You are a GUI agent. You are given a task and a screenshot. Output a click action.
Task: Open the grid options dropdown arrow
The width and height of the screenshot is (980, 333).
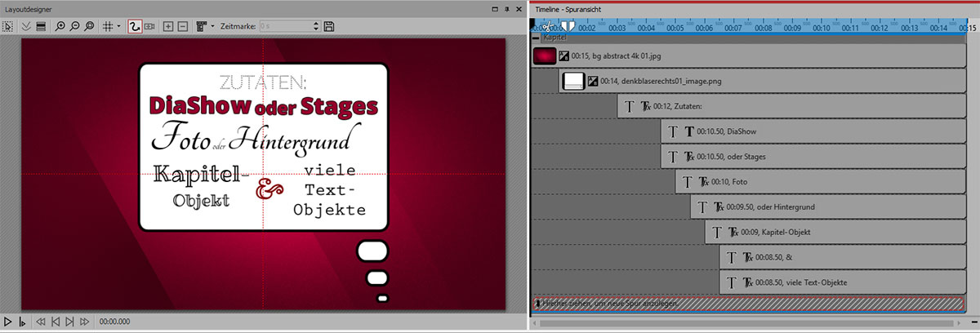[118, 26]
